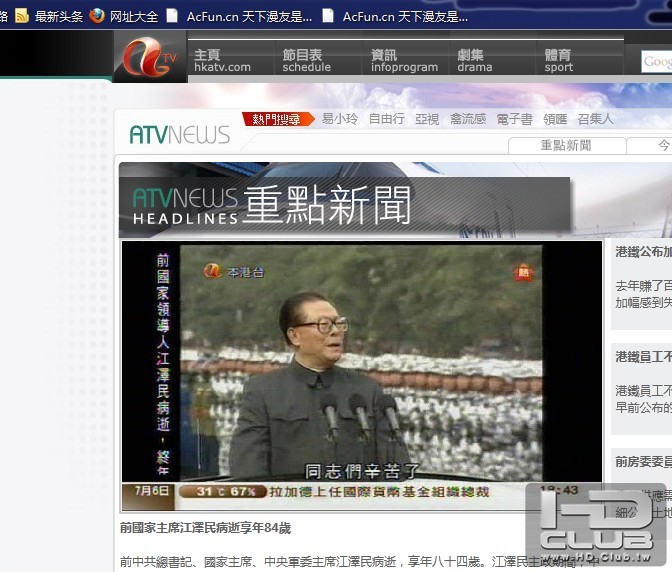Search hot keyword 領匯
Screen dimensions: 672x572
555,119
